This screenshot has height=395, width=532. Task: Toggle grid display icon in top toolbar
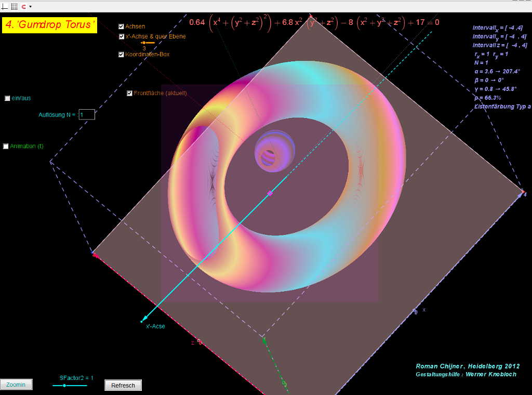click(14, 6)
